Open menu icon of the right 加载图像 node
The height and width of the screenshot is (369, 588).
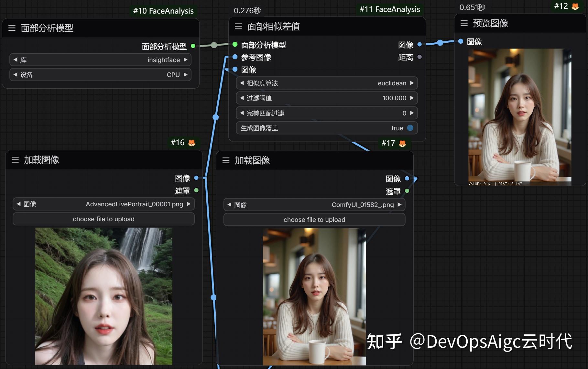pyautogui.click(x=226, y=160)
